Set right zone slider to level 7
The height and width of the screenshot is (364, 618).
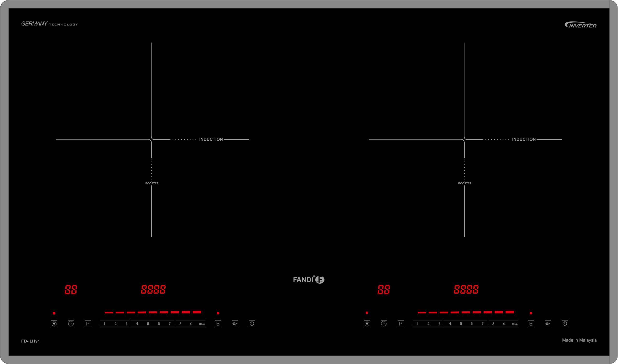(x=482, y=324)
